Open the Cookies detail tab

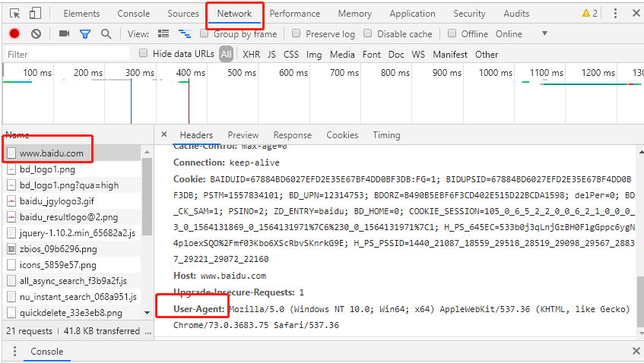[x=342, y=135]
